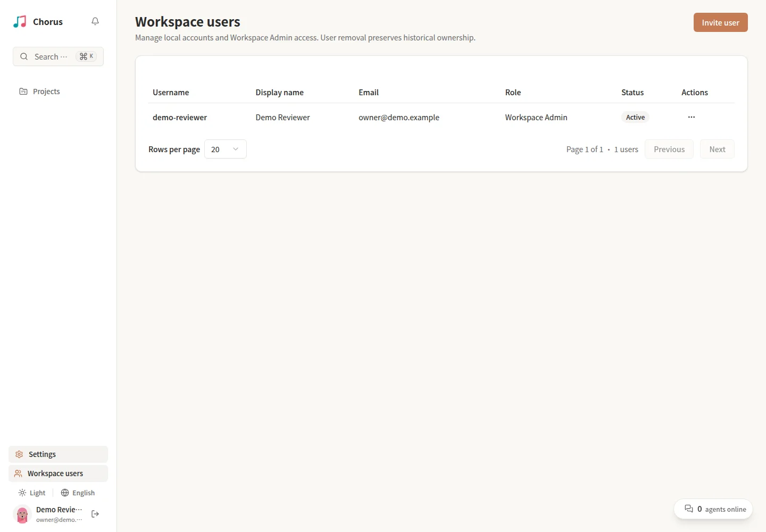Click Invite user button
The width and height of the screenshot is (766, 532).
click(x=720, y=22)
